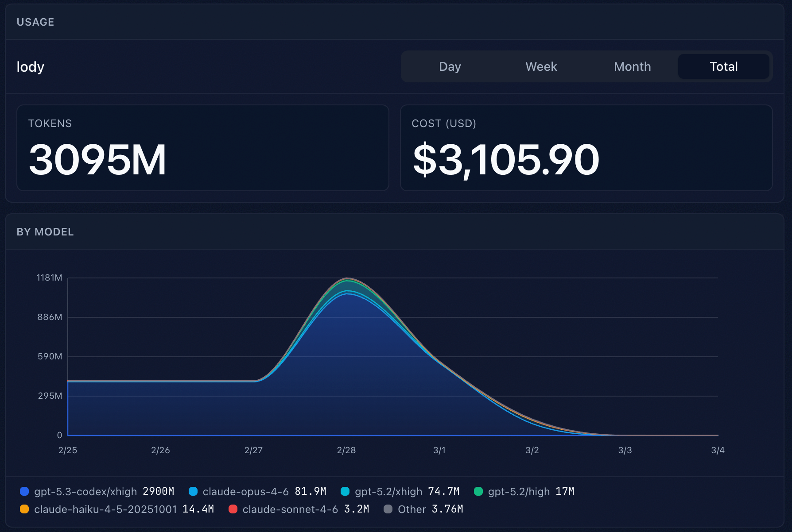Screen dimensions: 792x532
Task: Click the chart peak near 2/28
Action: click(x=347, y=280)
